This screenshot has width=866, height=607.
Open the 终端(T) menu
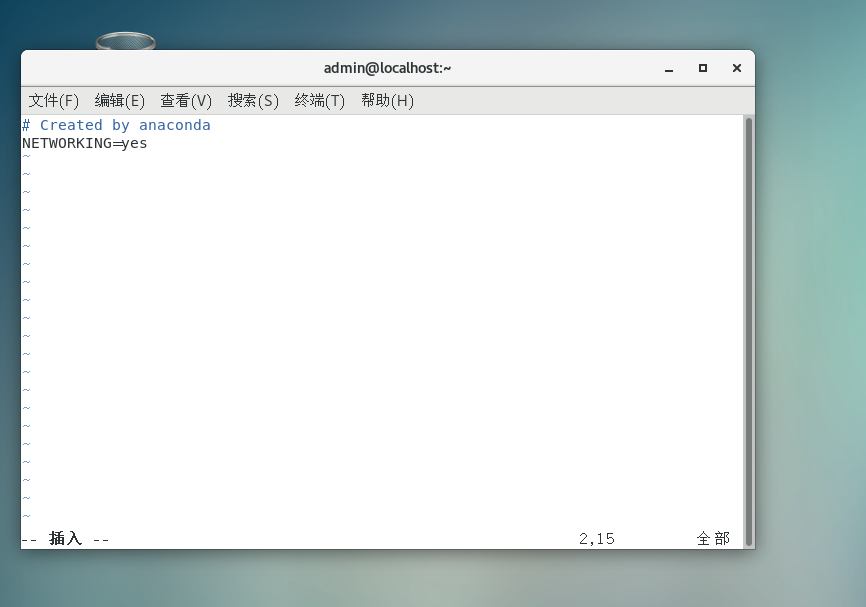point(320,100)
